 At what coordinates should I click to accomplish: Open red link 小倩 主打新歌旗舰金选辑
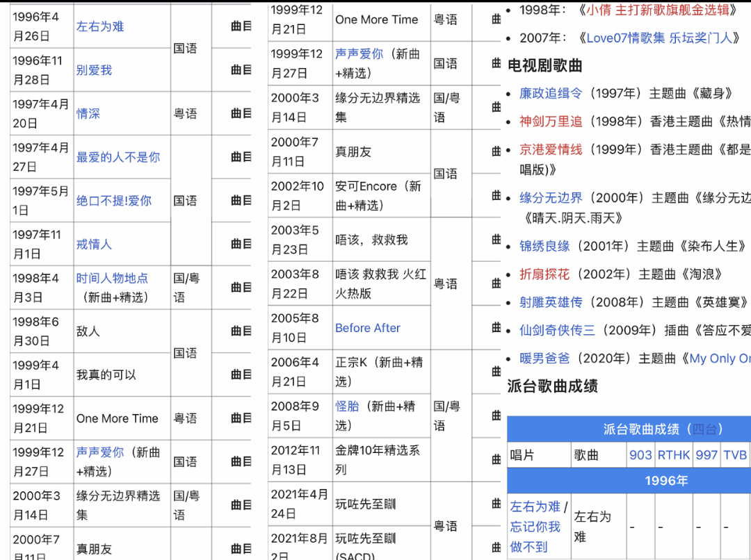click(x=658, y=10)
